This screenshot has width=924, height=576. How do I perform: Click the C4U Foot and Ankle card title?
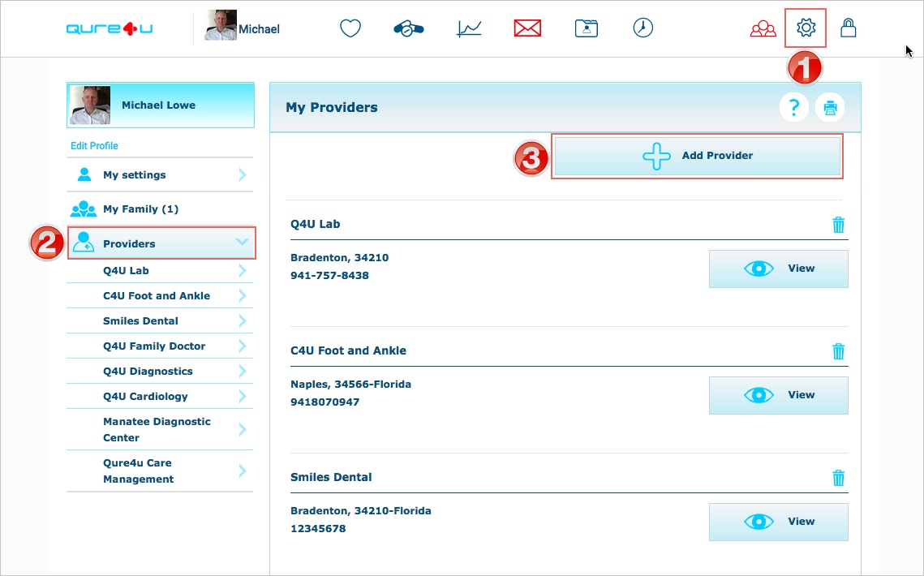pyautogui.click(x=348, y=350)
